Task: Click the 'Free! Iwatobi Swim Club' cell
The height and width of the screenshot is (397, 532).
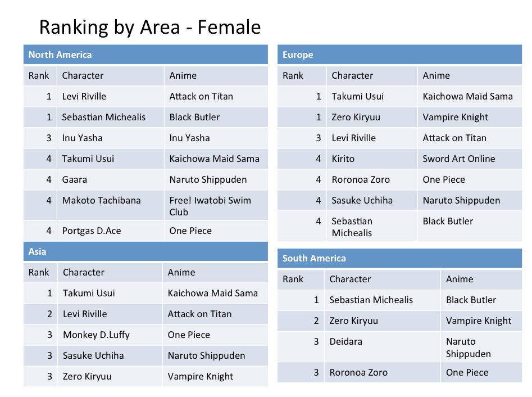Action: tap(210, 206)
